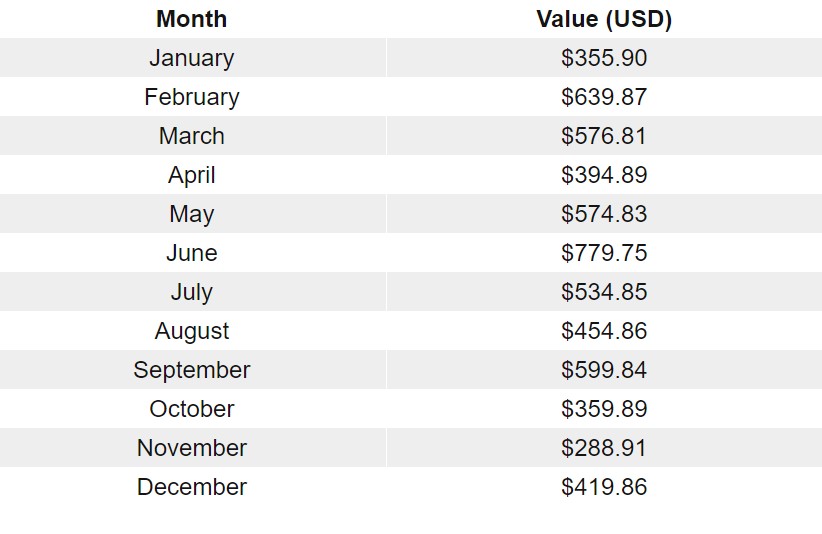Click the April month cell
Image resolution: width=822 pixels, height=534 pixels.
(x=192, y=175)
